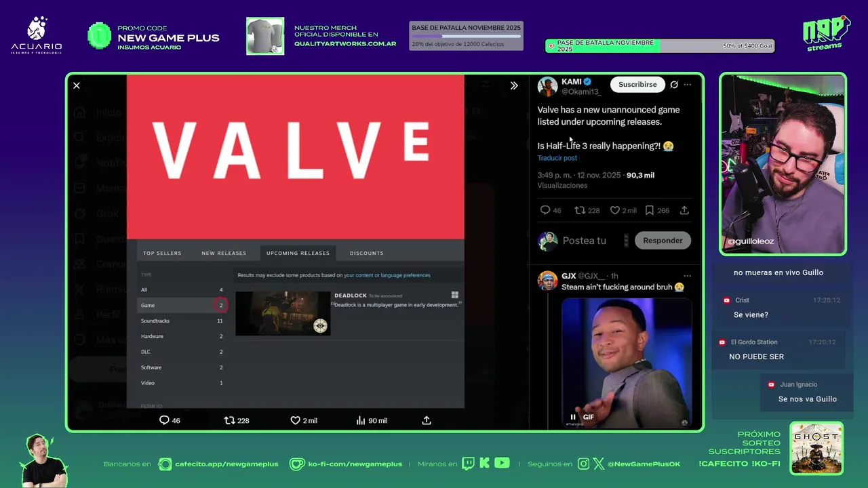Viewport: 868px width, 488px height.
Task: Collapse the post sidebar with the double chevron
Action: (514, 85)
